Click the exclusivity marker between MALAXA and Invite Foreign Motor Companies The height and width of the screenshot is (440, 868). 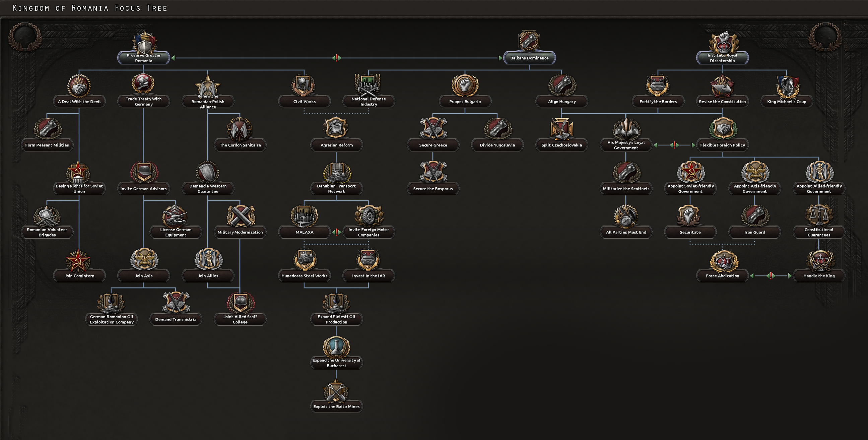[x=337, y=232]
